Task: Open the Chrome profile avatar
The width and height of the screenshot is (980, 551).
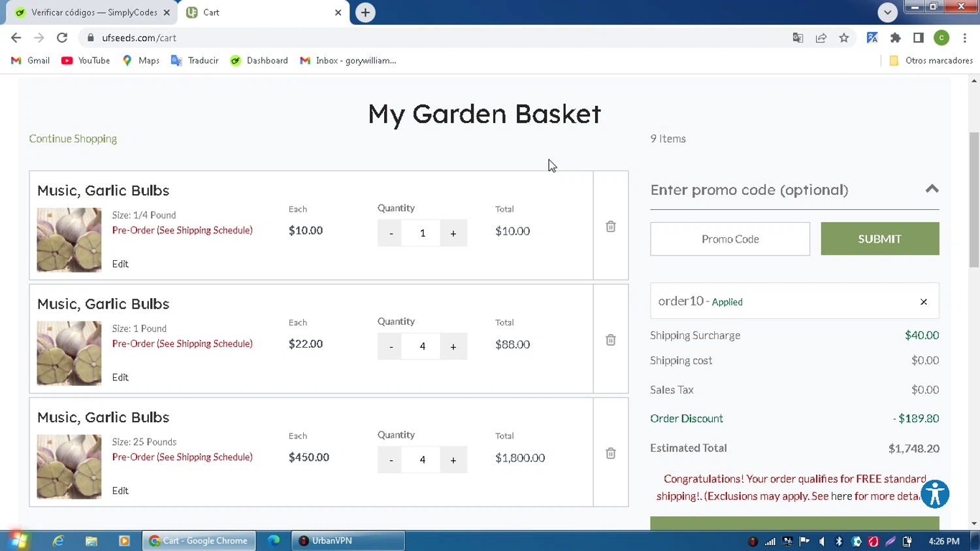Action: [x=941, y=38]
